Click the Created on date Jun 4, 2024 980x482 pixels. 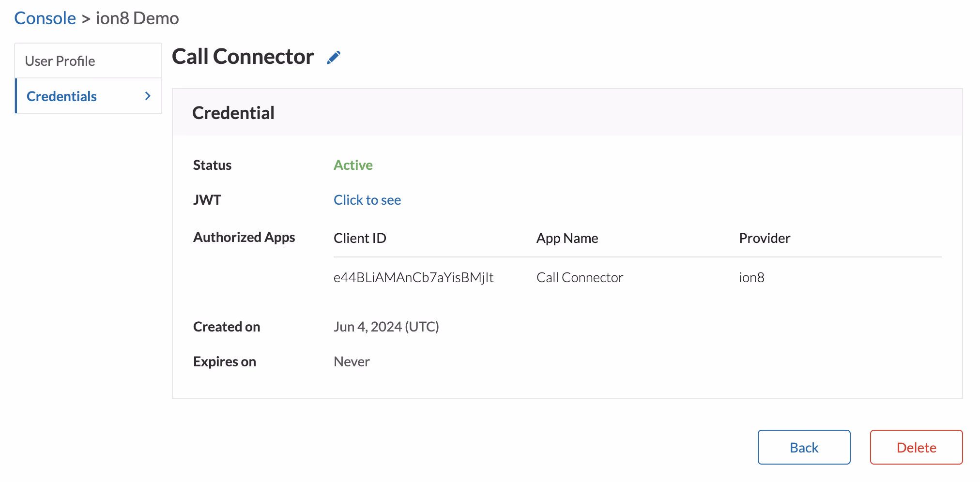point(386,326)
